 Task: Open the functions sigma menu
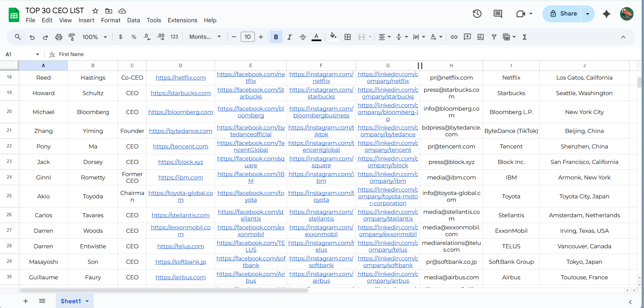pyautogui.click(x=525, y=37)
